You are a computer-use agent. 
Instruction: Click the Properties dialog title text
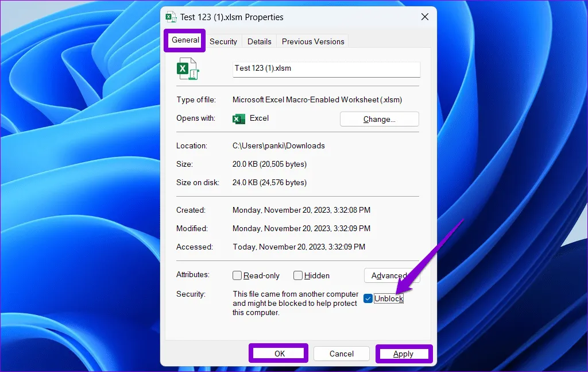point(231,17)
